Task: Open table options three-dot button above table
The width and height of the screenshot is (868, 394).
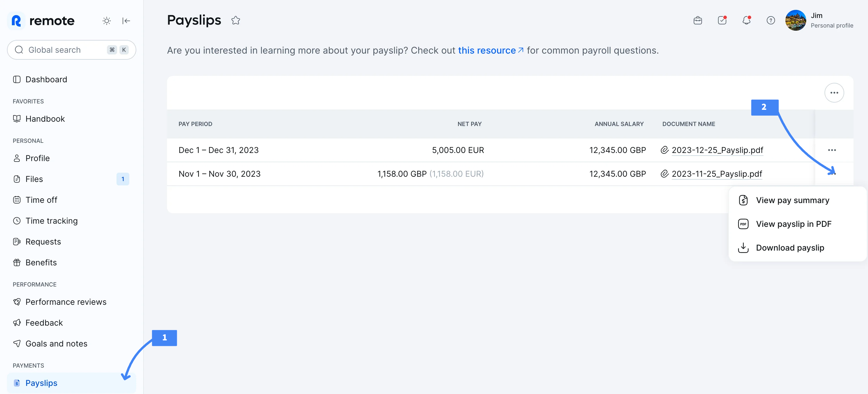Action: tap(834, 93)
